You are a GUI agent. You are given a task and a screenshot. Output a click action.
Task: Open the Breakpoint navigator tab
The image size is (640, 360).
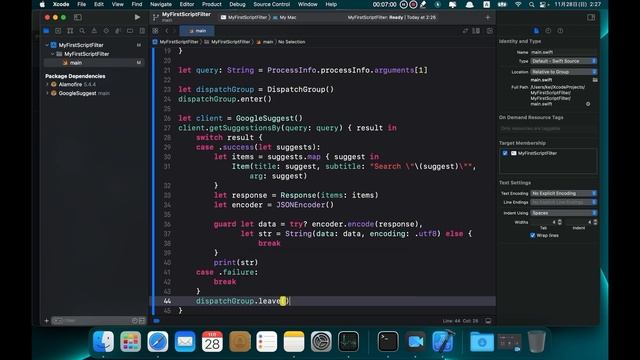tap(130, 31)
